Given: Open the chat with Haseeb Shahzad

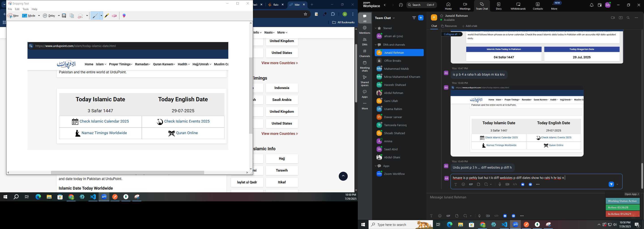Looking at the screenshot, I should (399, 85).
